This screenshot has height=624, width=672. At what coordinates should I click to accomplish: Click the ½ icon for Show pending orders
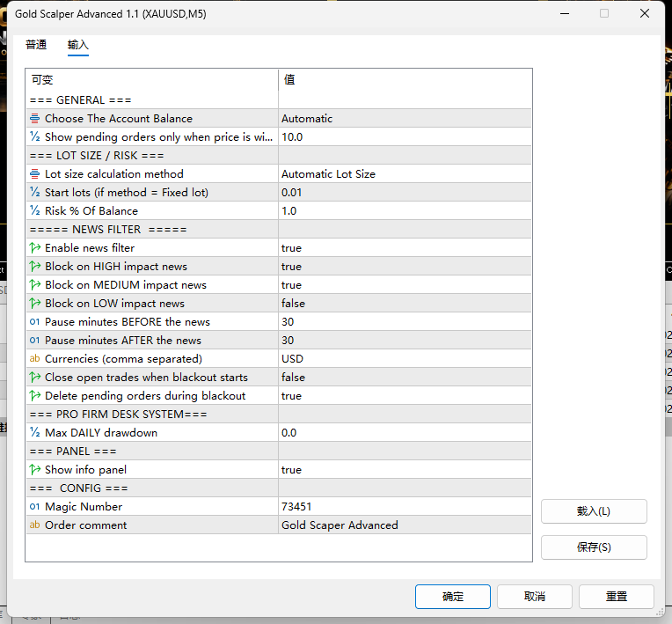(34, 136)
